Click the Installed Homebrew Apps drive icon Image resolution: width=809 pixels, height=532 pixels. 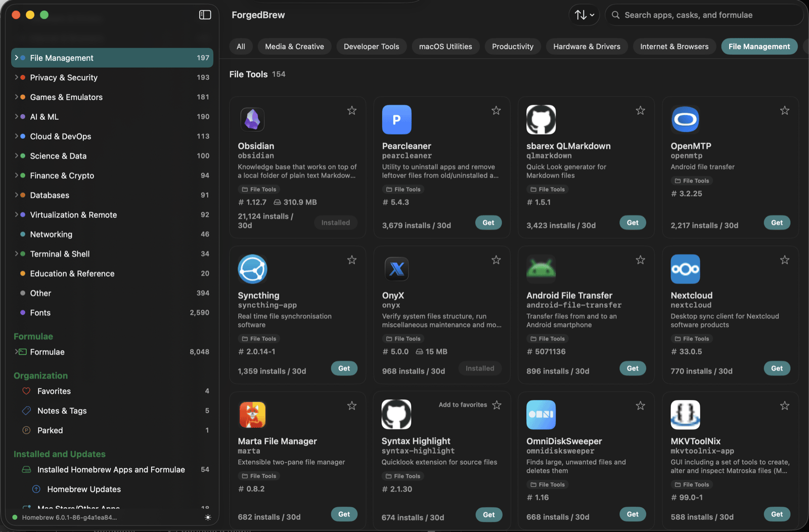click(x=26, y=469)
